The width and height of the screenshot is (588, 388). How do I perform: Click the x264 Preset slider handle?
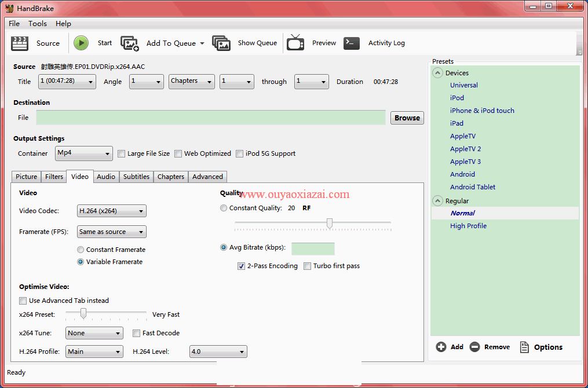[83, 313]
